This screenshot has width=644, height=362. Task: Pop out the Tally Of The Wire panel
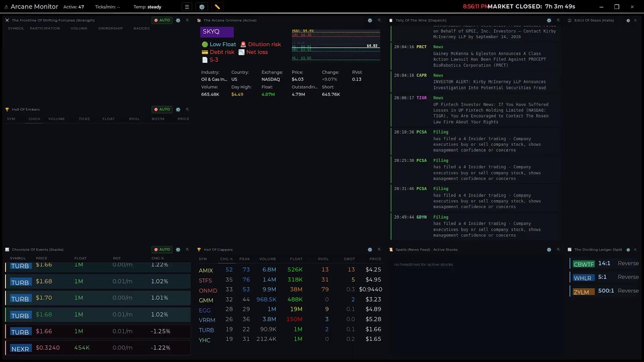(558, 20)
